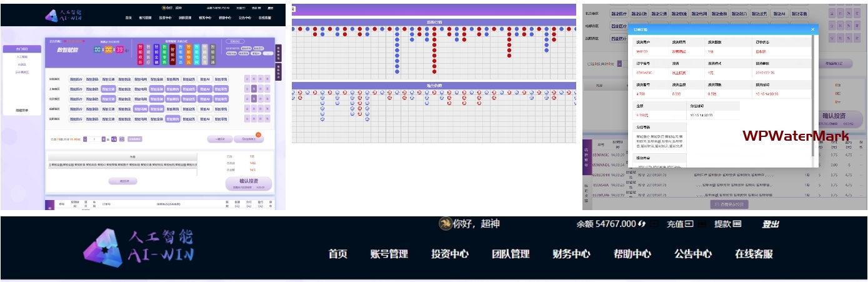This screenshot has width=868, height=282.
Task: Close the blue order detail dialog
Action: tap(812, 29)
